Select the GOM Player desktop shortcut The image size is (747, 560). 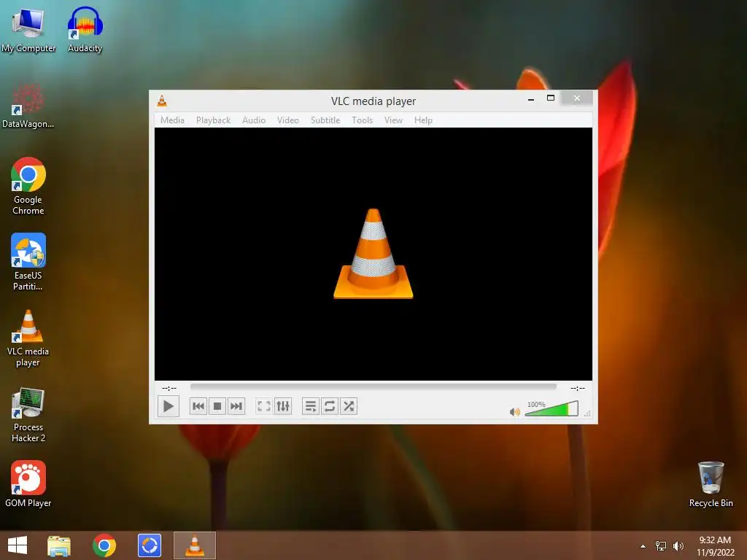28,484
